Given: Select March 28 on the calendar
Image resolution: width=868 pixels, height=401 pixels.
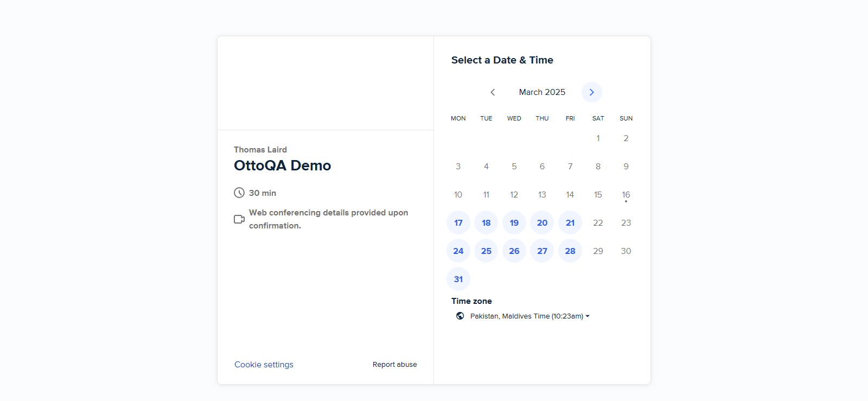Looking at the screenshot, I should pyautogui.click(x=570, y=251).
